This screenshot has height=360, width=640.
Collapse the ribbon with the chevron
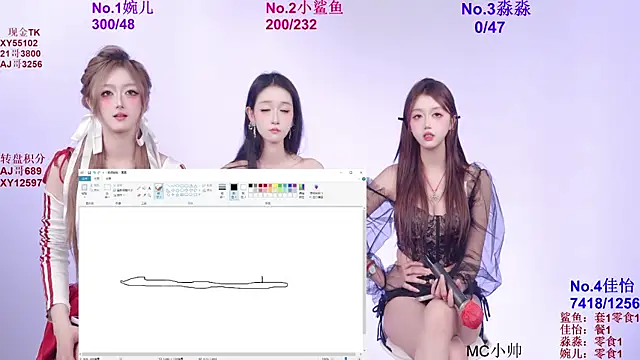(359, 179)
